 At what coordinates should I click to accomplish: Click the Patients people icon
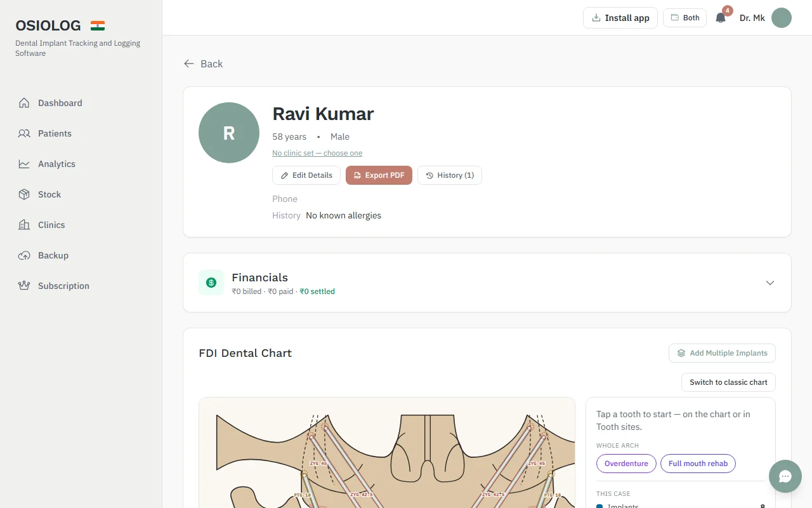24,133
